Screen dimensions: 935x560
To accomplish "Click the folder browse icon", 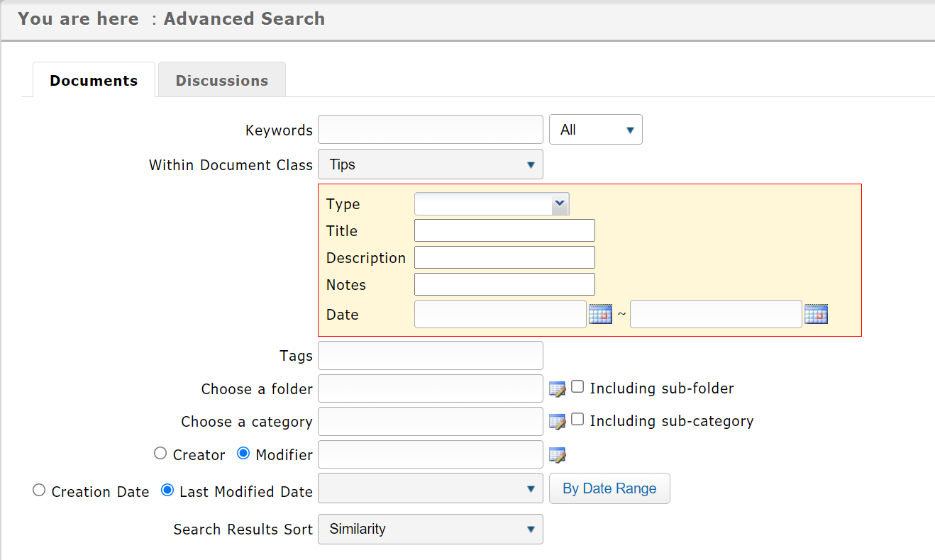I will click(x=558, y=389).
